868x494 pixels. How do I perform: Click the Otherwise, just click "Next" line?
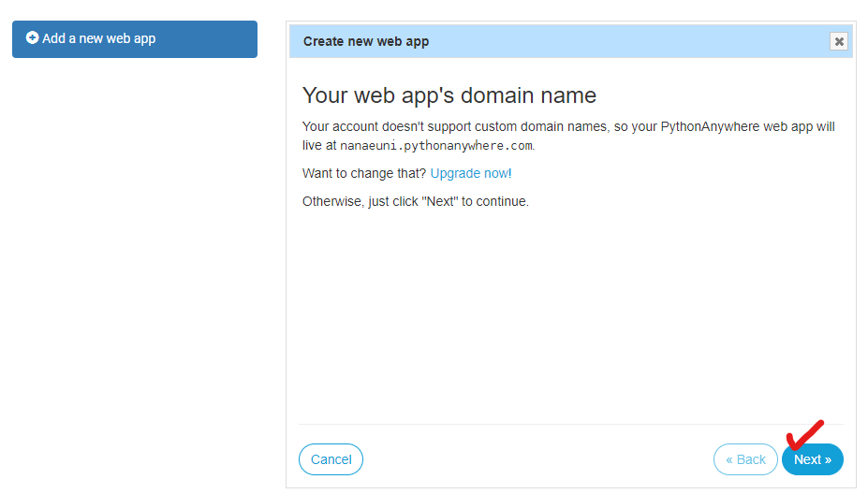pos(415,201)
